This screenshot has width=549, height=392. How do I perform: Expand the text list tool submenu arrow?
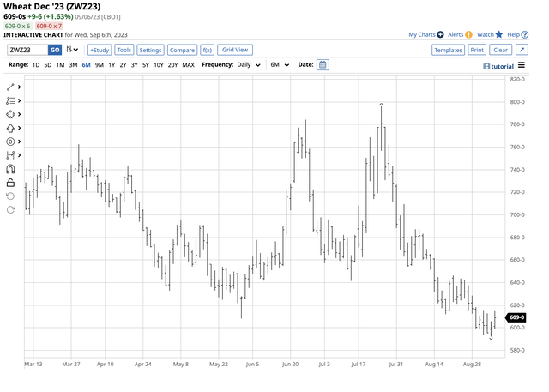[19, 101]
